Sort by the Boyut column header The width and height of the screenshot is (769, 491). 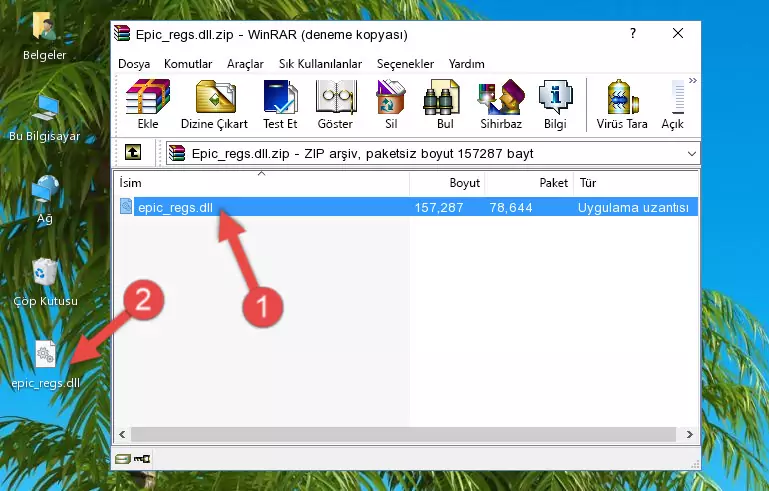pyautogui.click(x=447, y=183)
